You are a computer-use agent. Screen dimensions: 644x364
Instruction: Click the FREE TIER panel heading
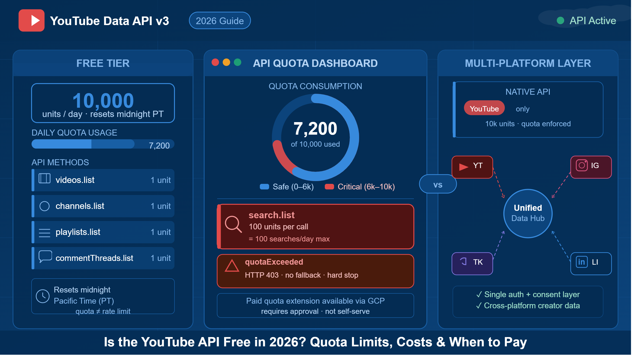click(x=103, y=63)
